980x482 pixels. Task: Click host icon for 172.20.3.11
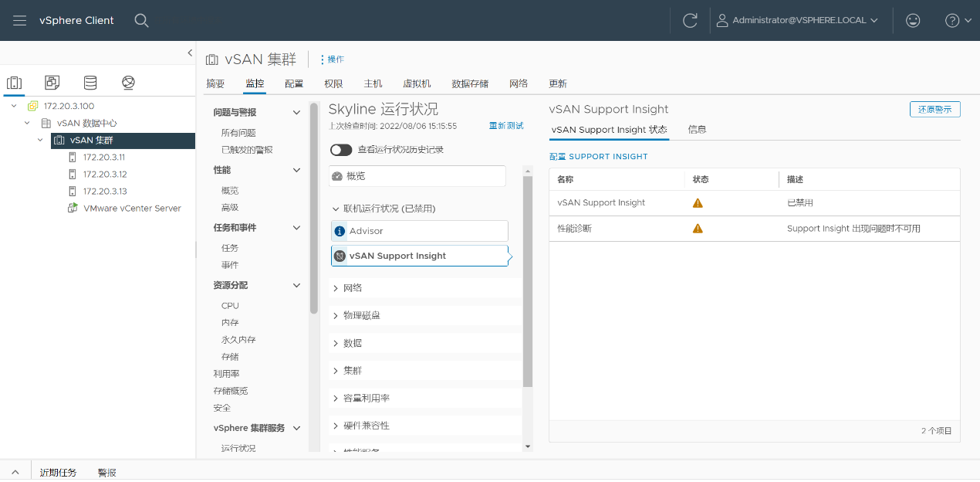click(x=73, y=157)
